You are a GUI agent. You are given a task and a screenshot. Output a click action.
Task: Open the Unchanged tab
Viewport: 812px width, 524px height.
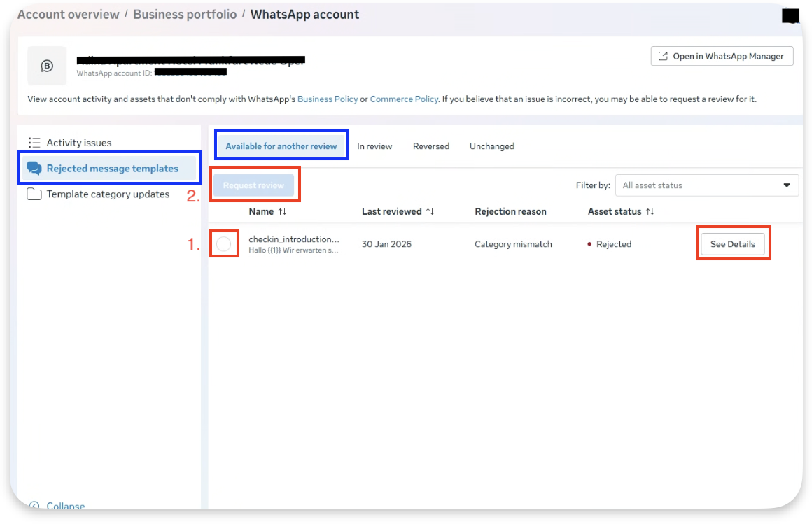pos(492,146)
